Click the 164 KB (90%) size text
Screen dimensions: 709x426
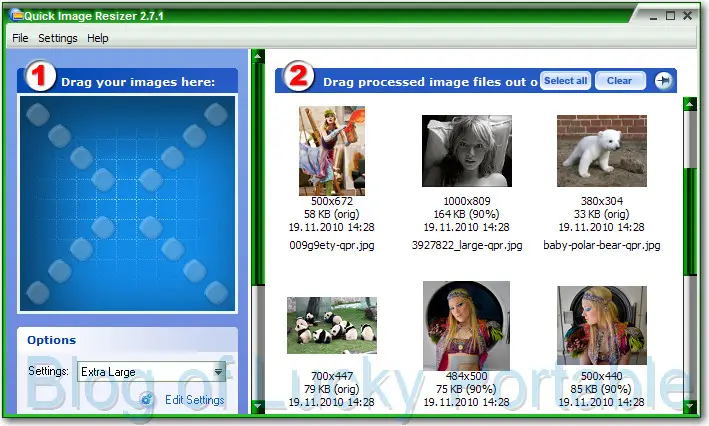pyautogui.click(x=467, y=214)
